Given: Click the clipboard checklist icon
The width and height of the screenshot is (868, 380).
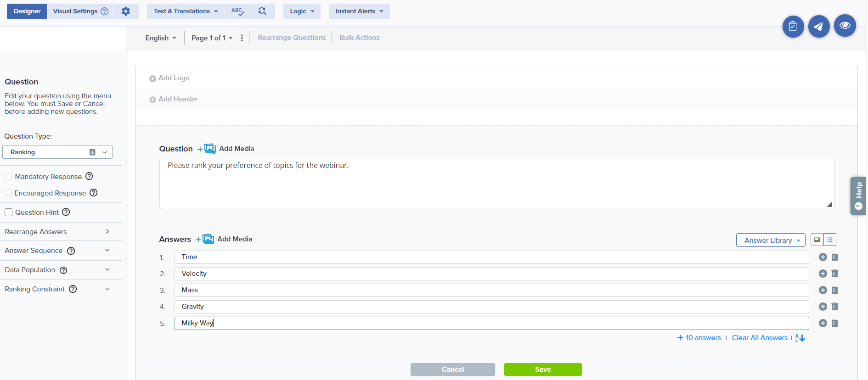Looking at the screenshot, I should [x=793, y=27].
